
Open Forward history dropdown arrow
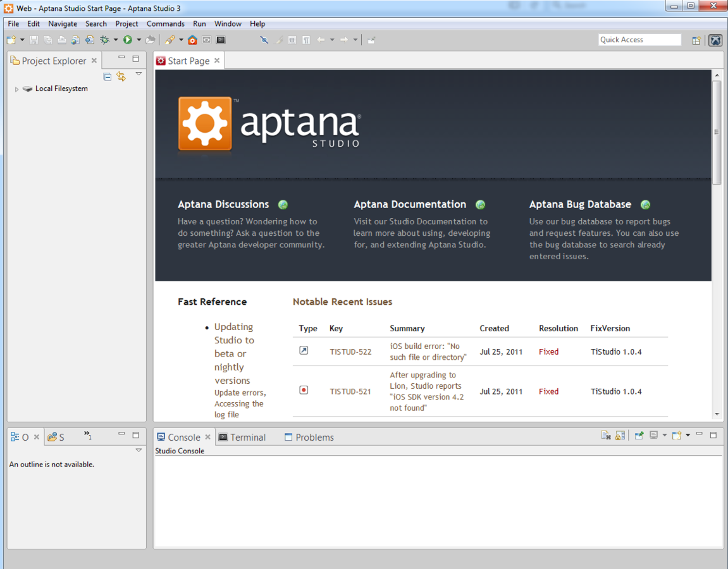[355, 40]
